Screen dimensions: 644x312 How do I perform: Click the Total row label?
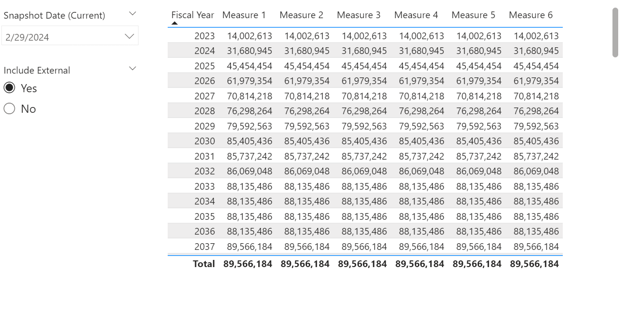click(x=204, y=264)
